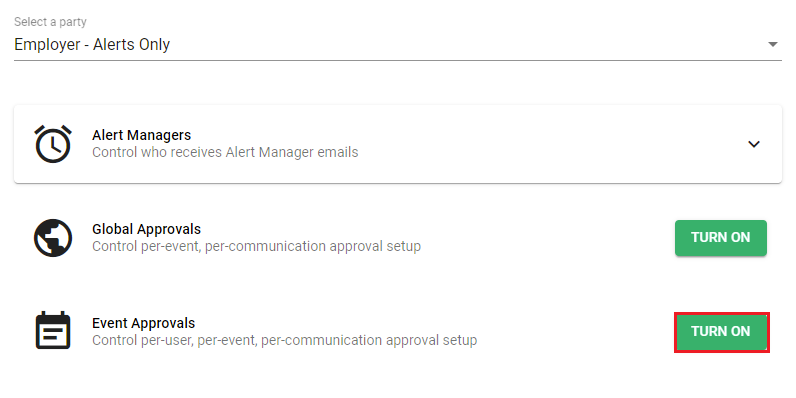Click the globe icon beside Global Approvals
Image resolution: width=796 pixels, height=398 pixels.
tap(53, 238)
